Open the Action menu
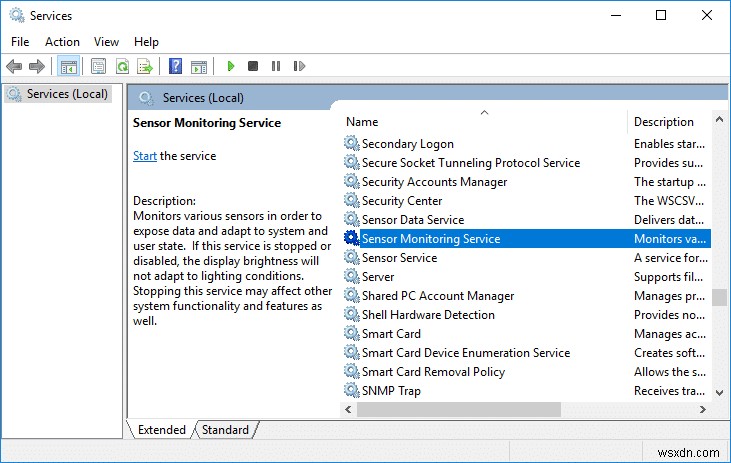 pos(62,42)
